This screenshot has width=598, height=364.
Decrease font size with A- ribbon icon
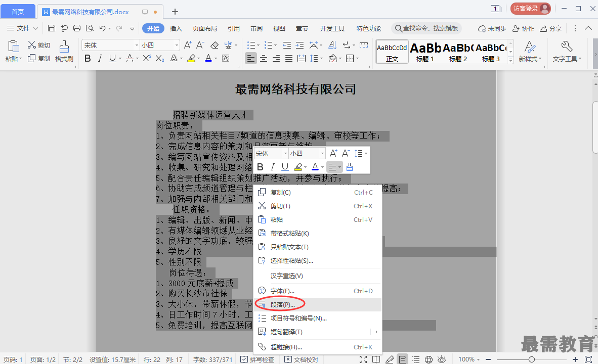pyautogui.click(x=200, y=45)
